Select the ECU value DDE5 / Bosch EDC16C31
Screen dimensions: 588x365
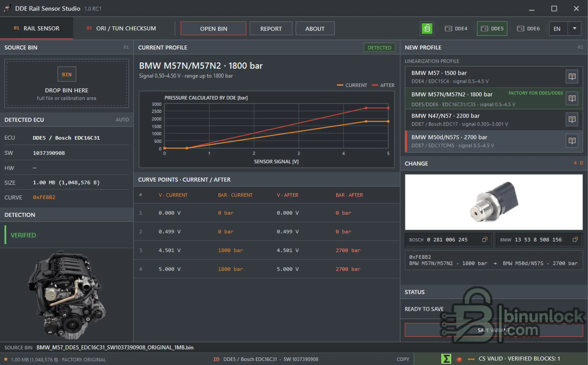click(66, 138)
